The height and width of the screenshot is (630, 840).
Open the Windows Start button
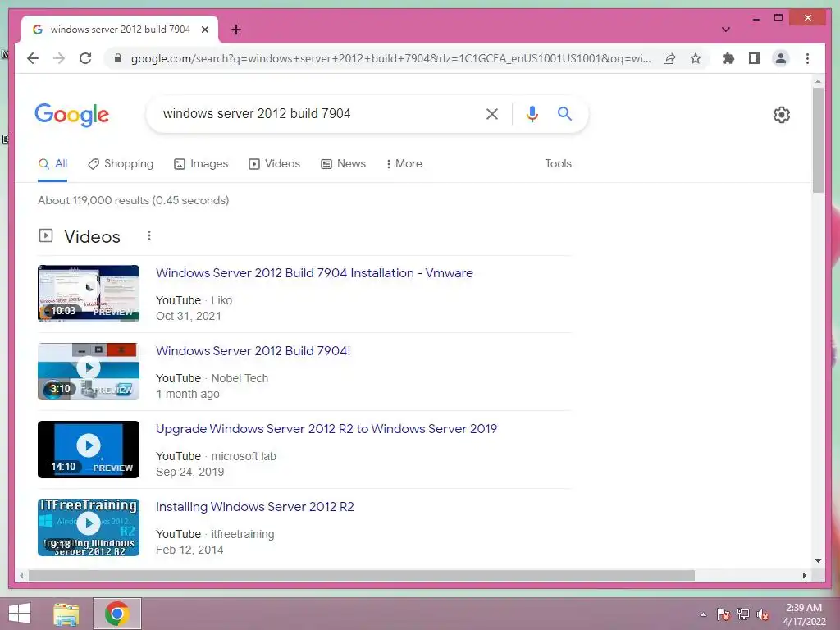pos(20,614)
